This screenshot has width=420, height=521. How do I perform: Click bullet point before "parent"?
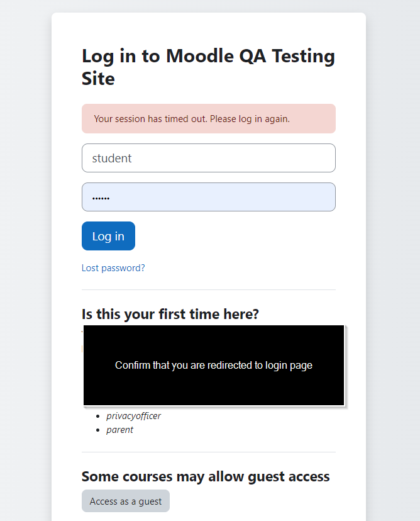(97, 430)
